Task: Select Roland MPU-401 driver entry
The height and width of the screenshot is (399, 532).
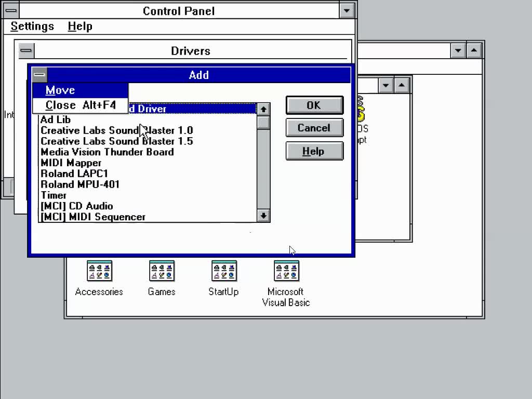Action: [x=148, y=184]
